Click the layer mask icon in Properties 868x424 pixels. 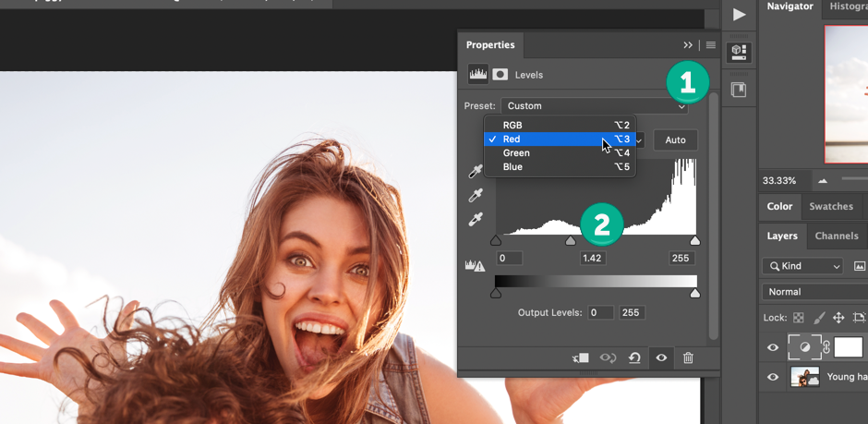pos(500,75)
